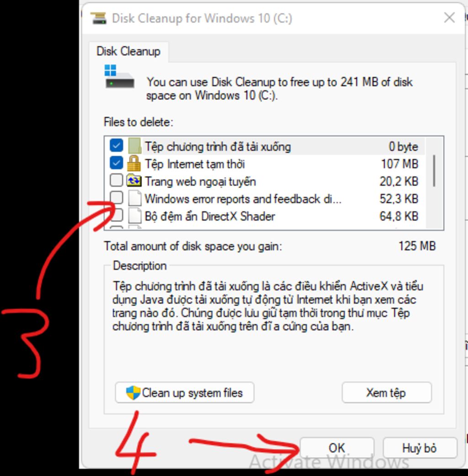468x476 pixels.
Task: Click the Description group label
Action: [x=140, y=265]
